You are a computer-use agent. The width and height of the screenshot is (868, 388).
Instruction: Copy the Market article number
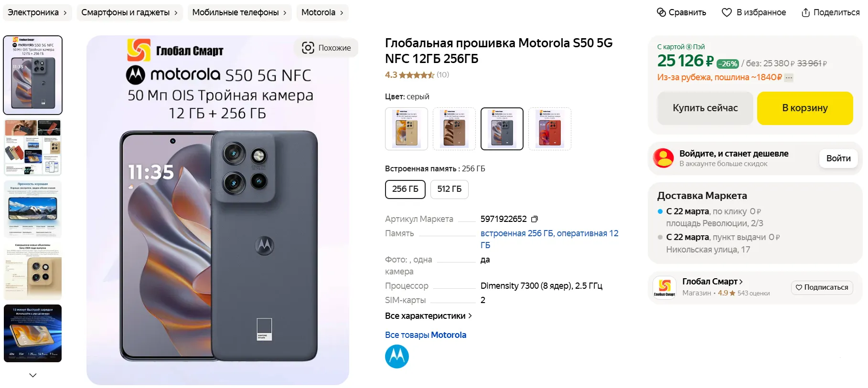pos(535,219)
